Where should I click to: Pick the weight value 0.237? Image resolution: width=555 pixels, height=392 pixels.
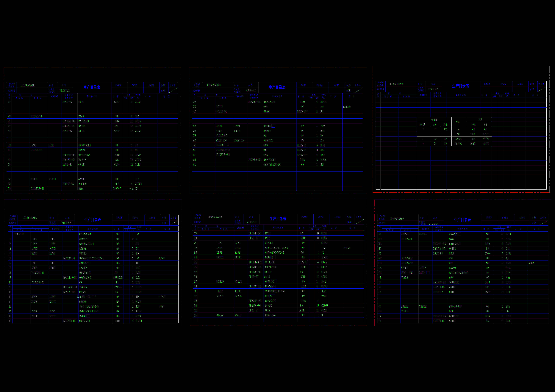pos(138,155)
